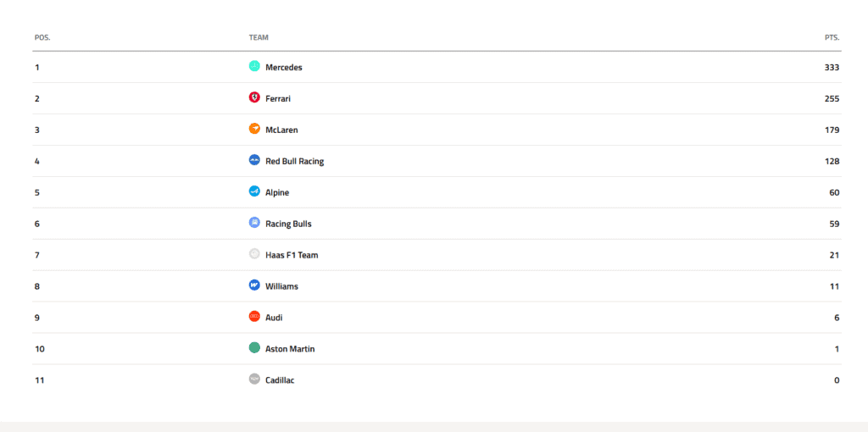The height and width of the screenshot is (432, 868).
Task: Click the TEAM column header
Action: 259,37
